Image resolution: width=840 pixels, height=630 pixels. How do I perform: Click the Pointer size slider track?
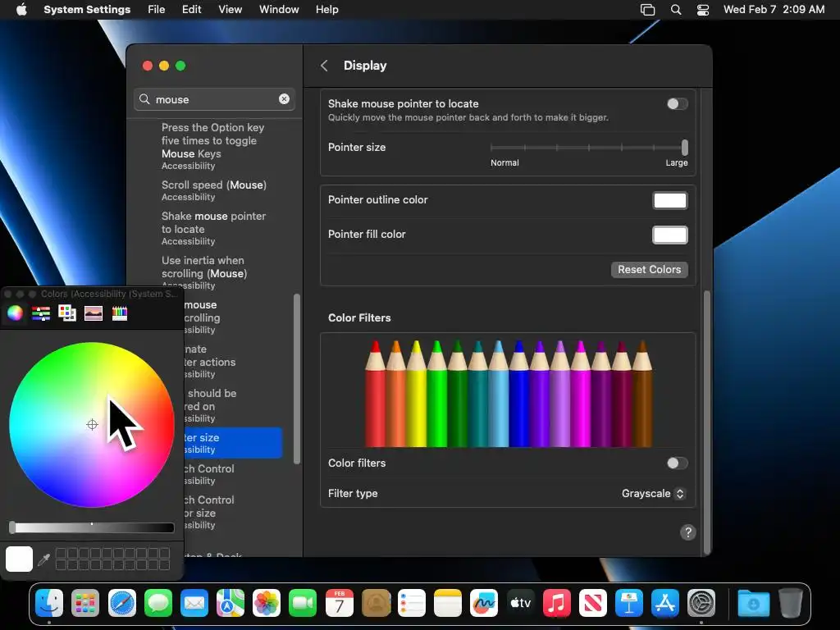point(587,148)
